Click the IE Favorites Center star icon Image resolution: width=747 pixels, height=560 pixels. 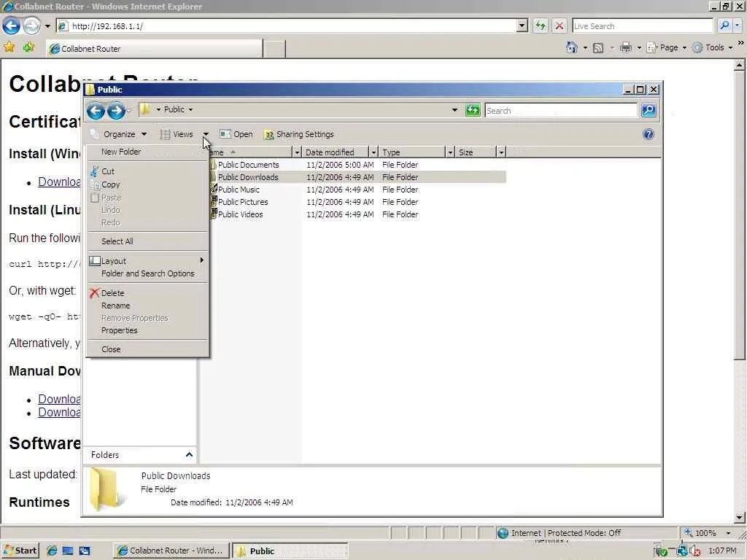coord(9,47)
